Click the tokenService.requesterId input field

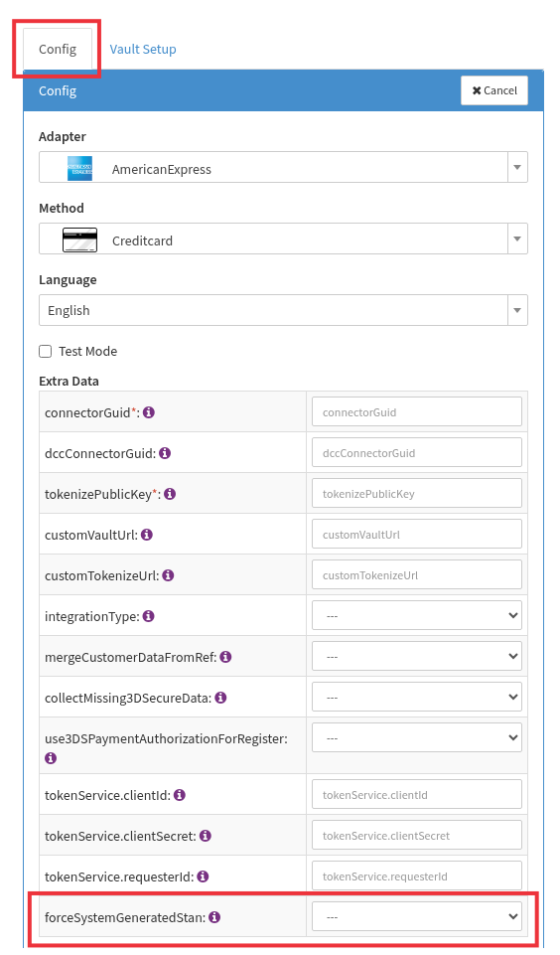(417, 876)
